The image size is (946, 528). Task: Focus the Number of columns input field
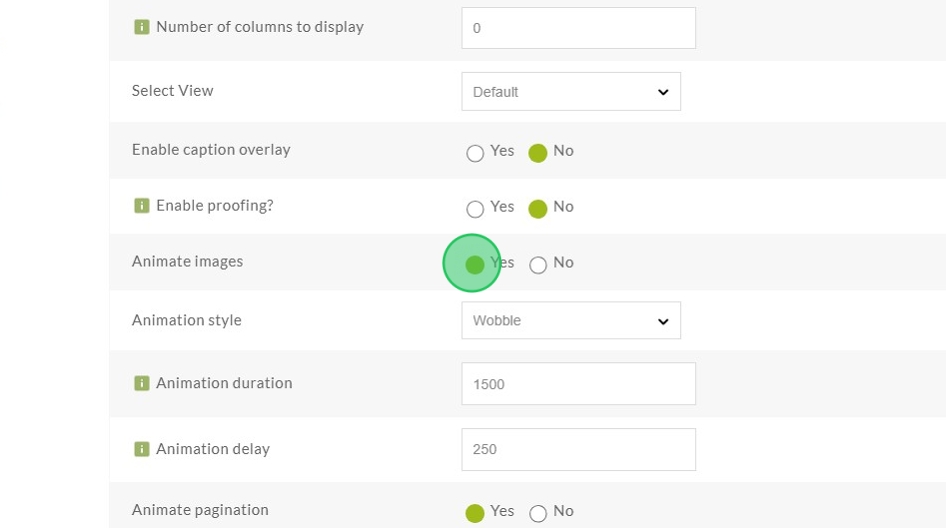[578, 28]
